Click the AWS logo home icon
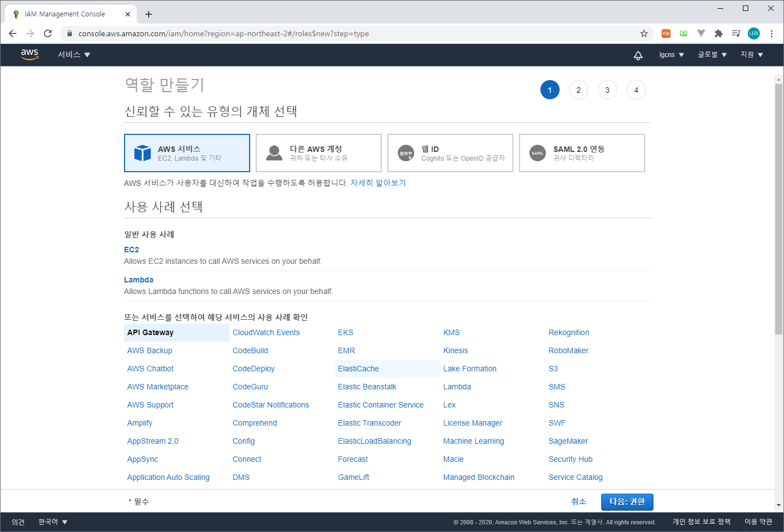The image size is (784, 532). (x=30, y=54)
